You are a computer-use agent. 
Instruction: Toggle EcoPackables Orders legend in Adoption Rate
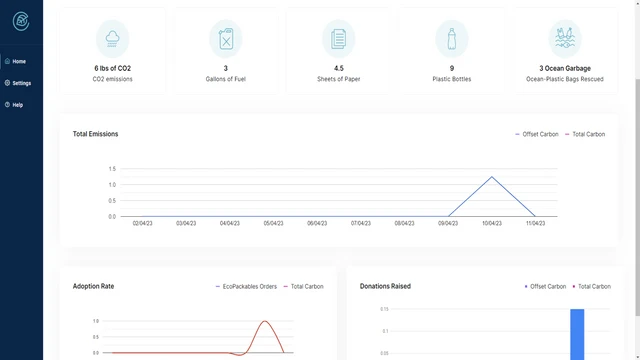tap(246, 287)
